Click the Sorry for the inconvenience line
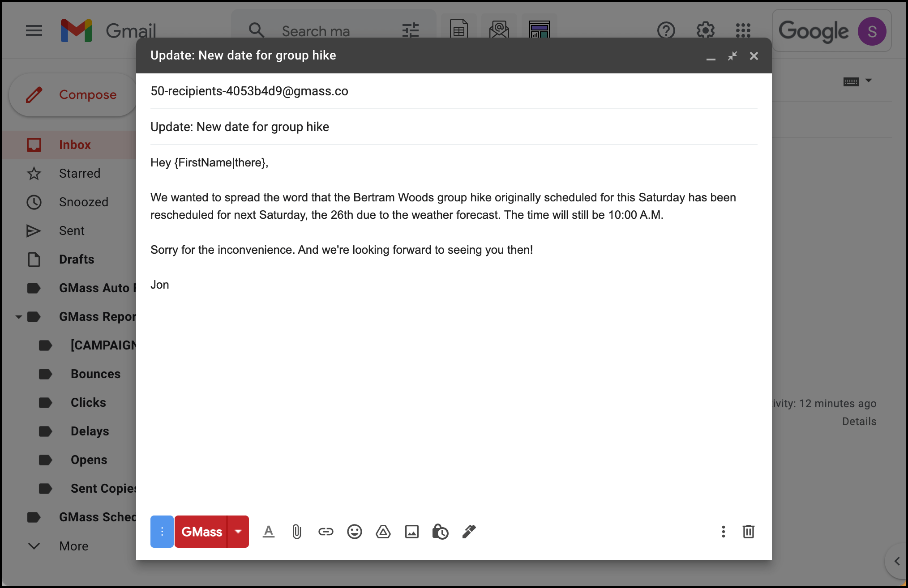Image resolution: width=908 pixels, height=588 pixels. [x=342, y=250]
